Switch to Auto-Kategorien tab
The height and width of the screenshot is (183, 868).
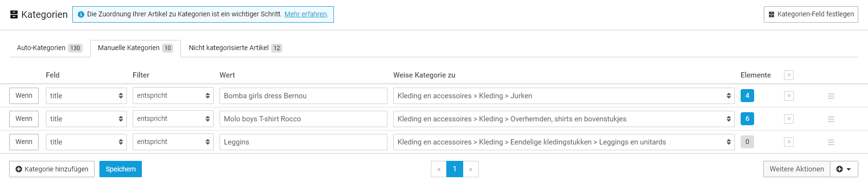[x=50, y=48]
